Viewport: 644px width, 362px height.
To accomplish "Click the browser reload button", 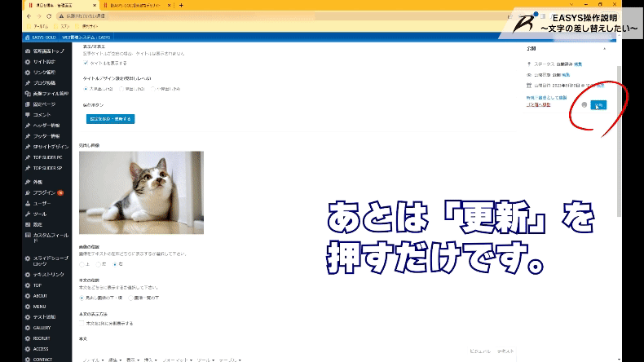I will point(49,16).
